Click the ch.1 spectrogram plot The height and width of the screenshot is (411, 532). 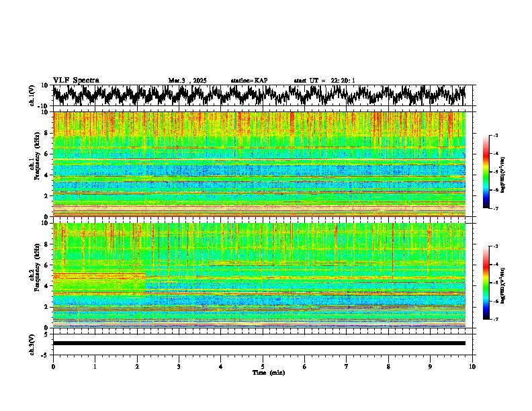(x=259, y=164)
